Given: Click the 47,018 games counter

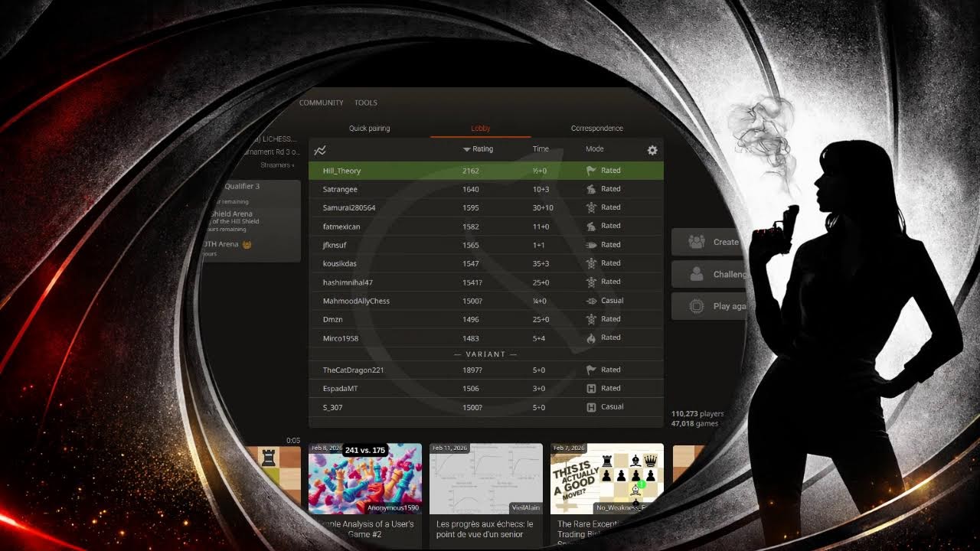Looking at the screenshot, I should point(695,423).
